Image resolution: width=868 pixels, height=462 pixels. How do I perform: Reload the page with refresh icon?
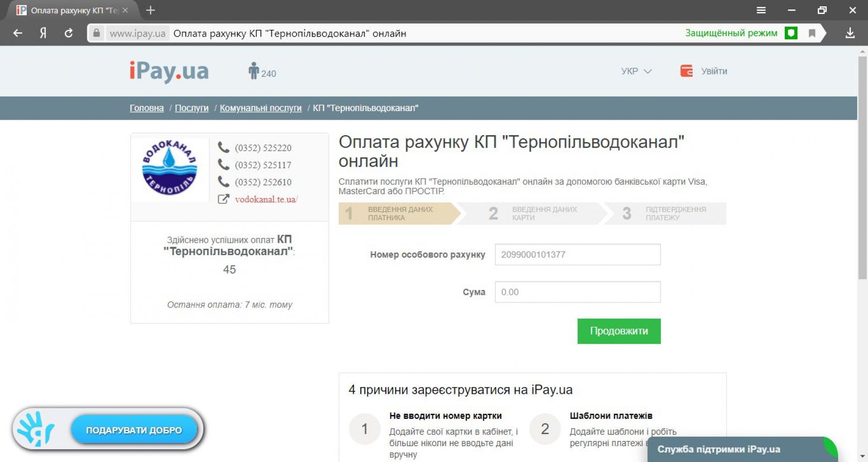pos(68,33)
